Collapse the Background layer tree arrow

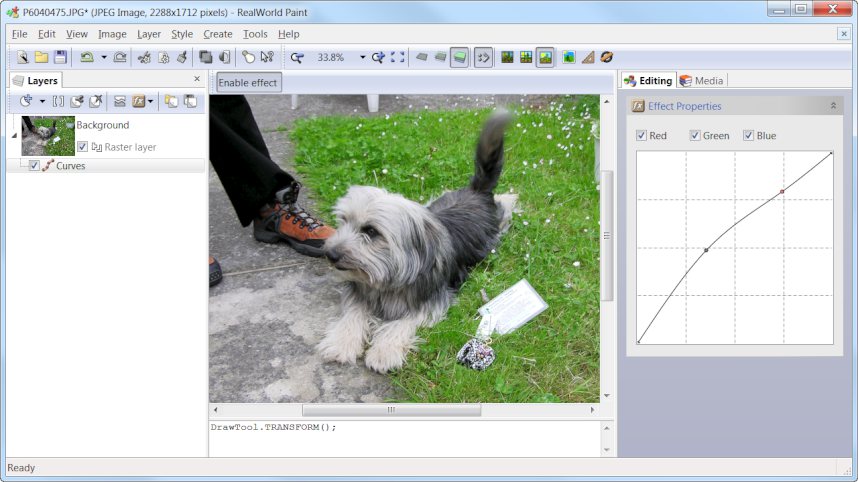[x=15, y=135]
